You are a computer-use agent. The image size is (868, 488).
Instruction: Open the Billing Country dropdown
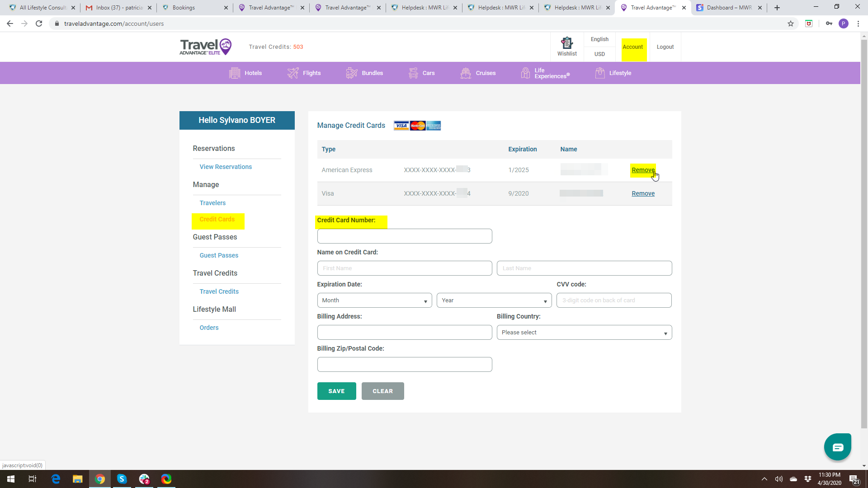coord(584,333)
